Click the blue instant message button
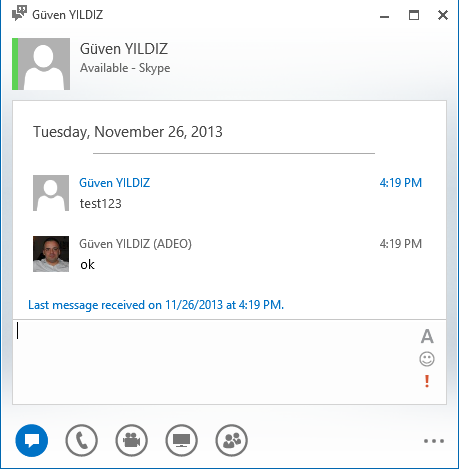The width and height of the screenshot is (459, 469). tap(32, 440)
